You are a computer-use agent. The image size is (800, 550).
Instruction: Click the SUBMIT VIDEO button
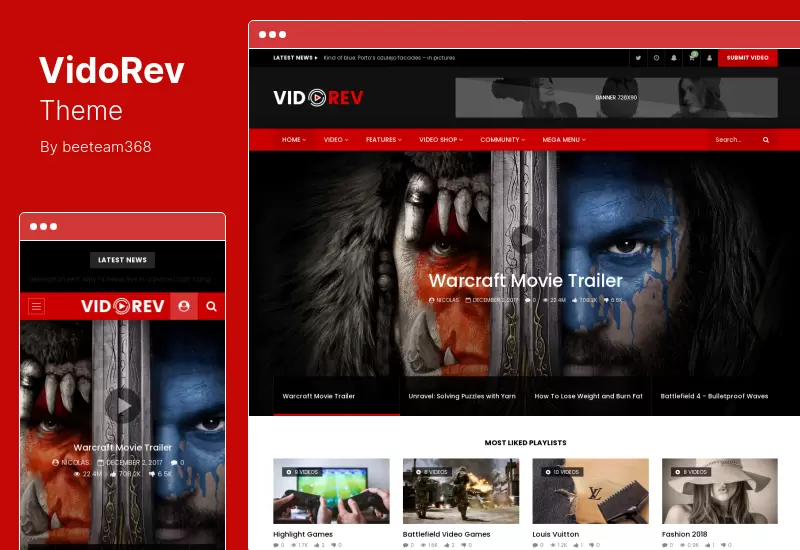pyautogui.click(x=747, y=58)
